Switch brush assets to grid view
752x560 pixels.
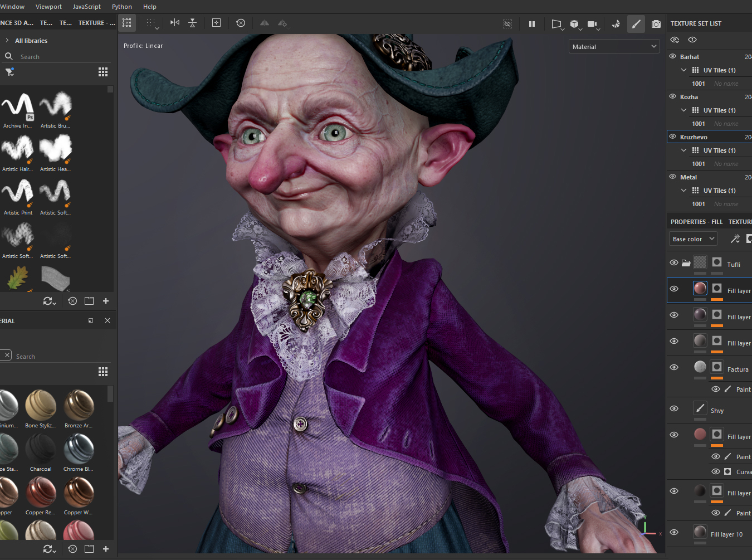103,72
